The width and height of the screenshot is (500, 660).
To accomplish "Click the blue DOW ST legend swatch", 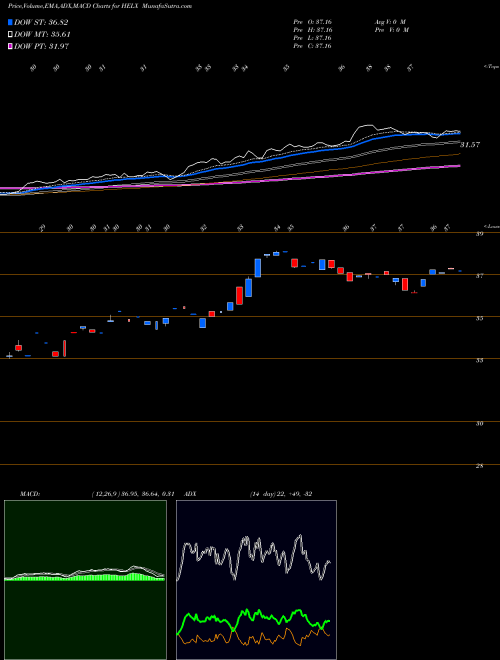I will [10, 22].
